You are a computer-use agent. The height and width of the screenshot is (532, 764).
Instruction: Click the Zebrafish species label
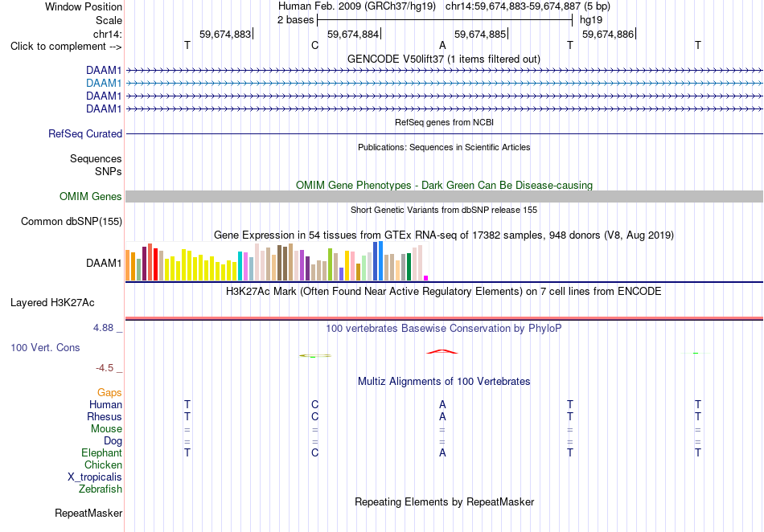(101, 489)
